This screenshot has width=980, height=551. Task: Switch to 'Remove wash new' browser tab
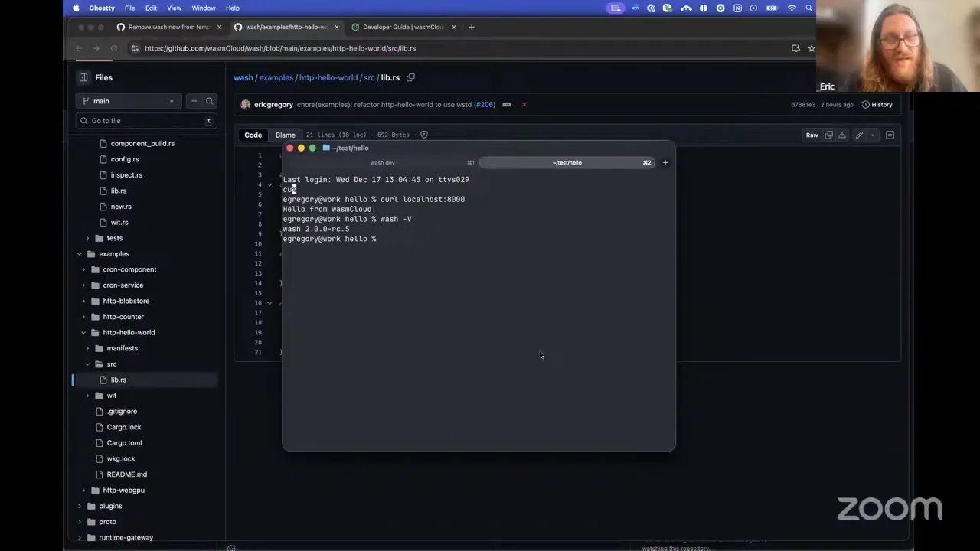pos(168,27)
